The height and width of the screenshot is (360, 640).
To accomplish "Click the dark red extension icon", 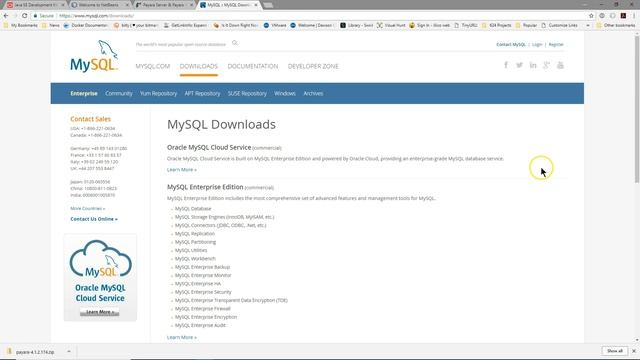I will tap(623, 16).
